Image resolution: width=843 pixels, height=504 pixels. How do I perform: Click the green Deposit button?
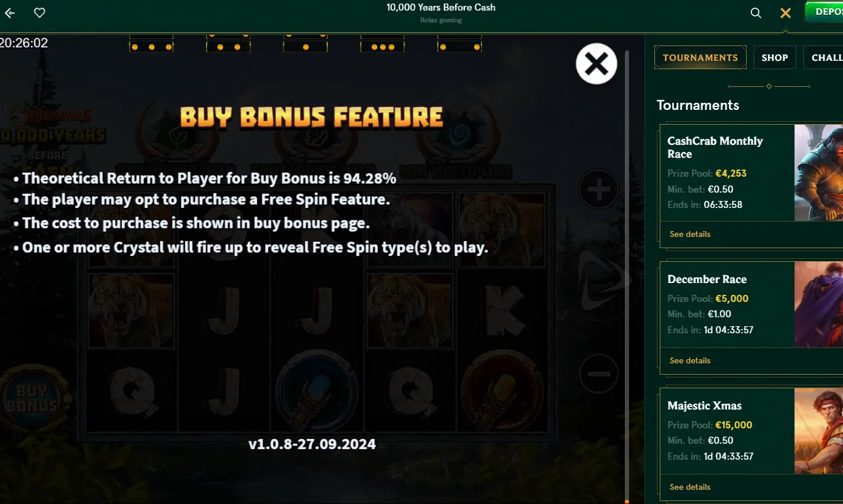point(825,12)
